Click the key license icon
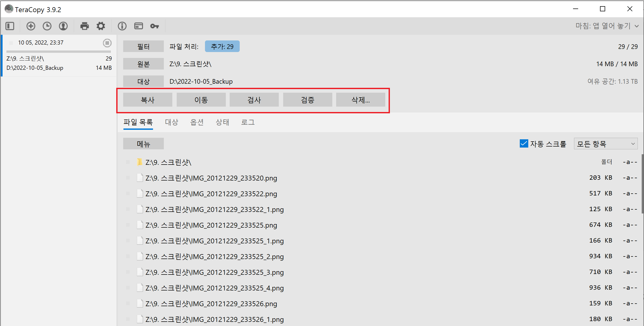Image resolution: width=644 pixels, height=326 pixels. coord(155,26)
